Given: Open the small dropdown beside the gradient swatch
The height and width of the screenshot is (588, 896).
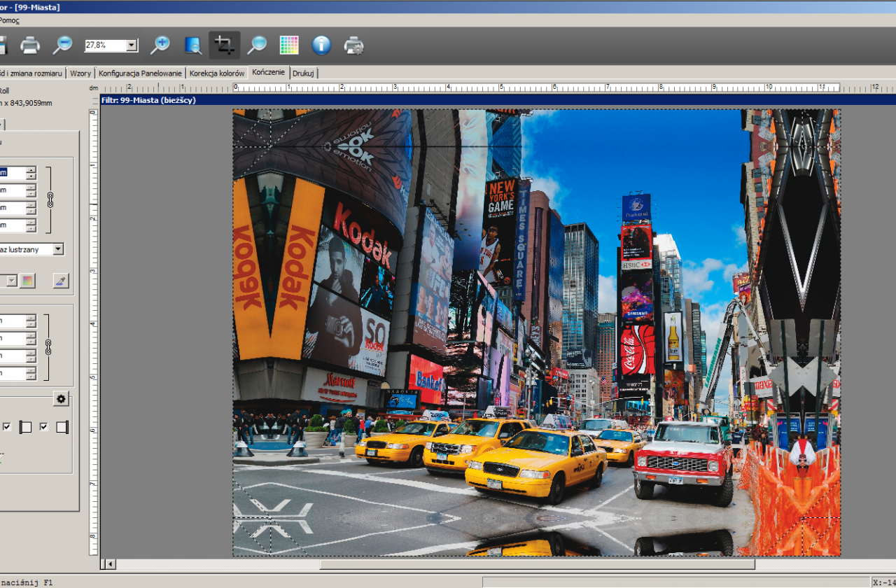Looking at the screenshot, I should point(12,281).
